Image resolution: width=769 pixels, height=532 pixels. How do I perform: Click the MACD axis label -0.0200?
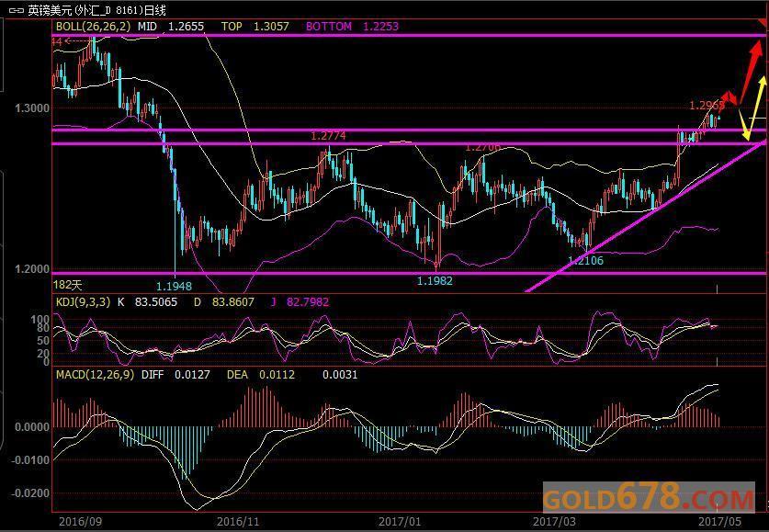[30, 492]
